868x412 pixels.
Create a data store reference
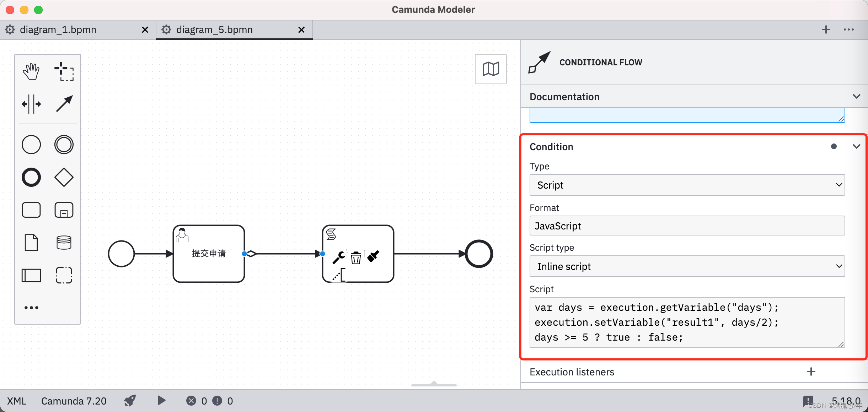click(x=64, y=243)
